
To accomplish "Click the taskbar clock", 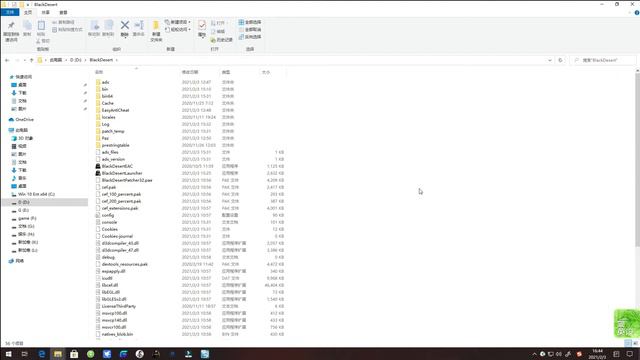I will pyautogui.click(x=597, y=354).
